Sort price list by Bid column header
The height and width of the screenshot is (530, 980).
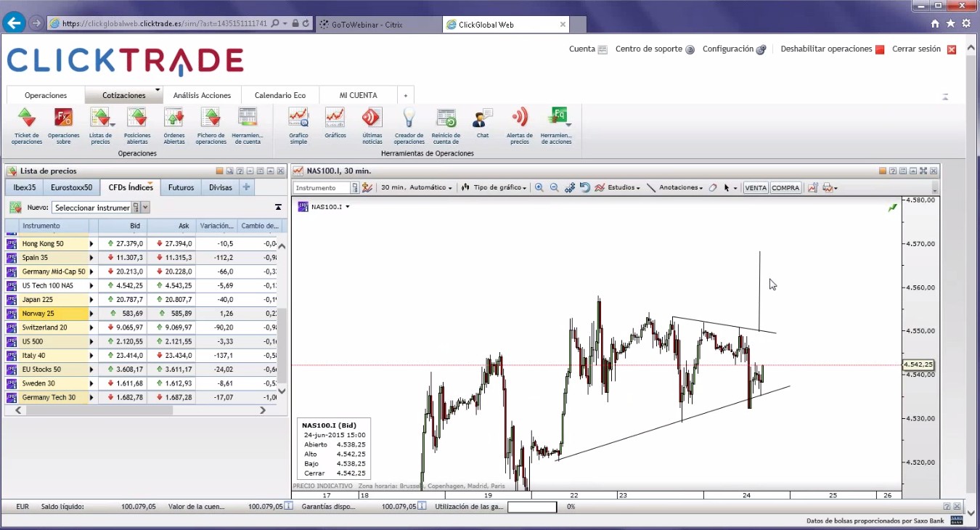[123, 226]
